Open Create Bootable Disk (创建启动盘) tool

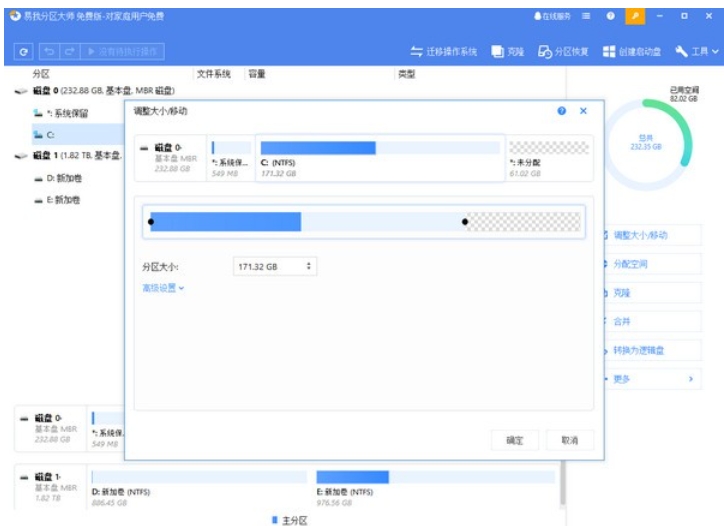click(x=632, y=52)
